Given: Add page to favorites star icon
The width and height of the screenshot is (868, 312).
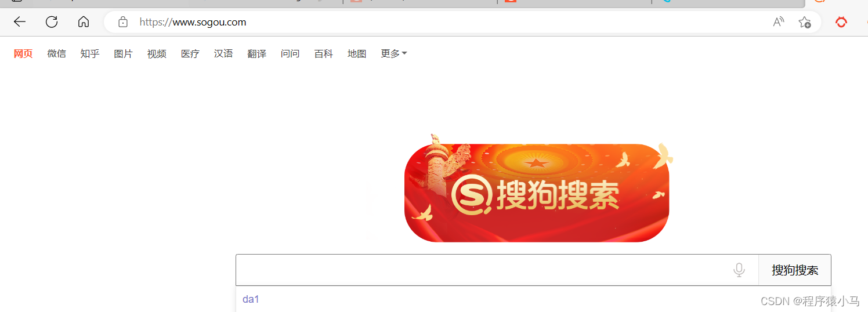Looking at the screenshot, I should pyautogui.click(x=804, y=22).
